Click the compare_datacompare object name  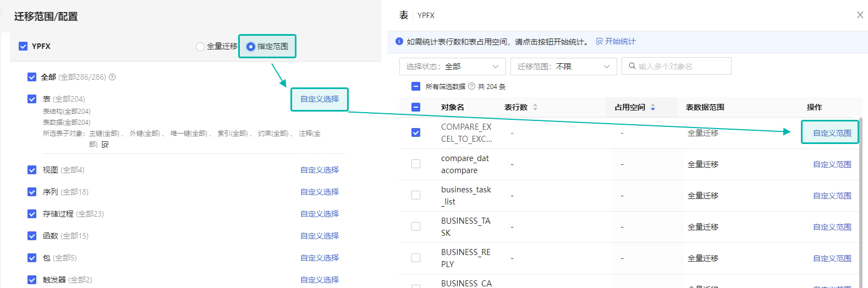tap(465, 164)
